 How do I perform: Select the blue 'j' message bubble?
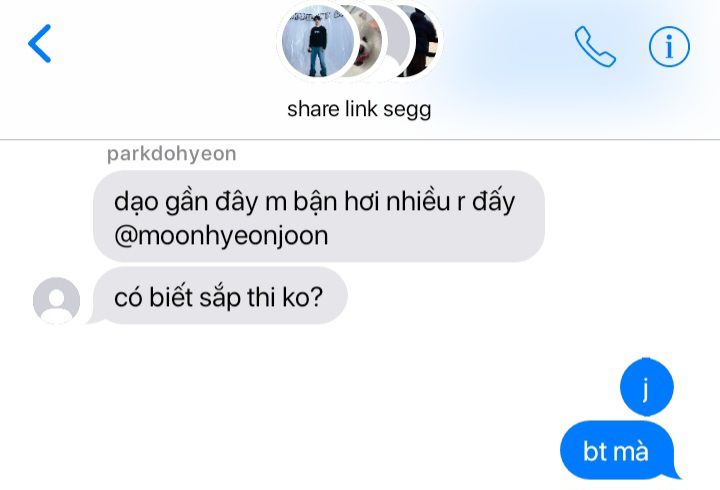(647, 387)
